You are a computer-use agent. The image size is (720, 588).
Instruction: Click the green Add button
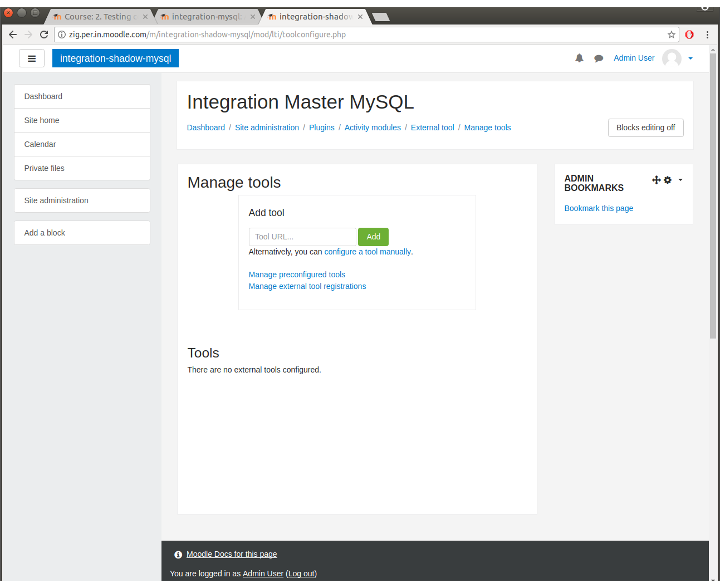373,237
